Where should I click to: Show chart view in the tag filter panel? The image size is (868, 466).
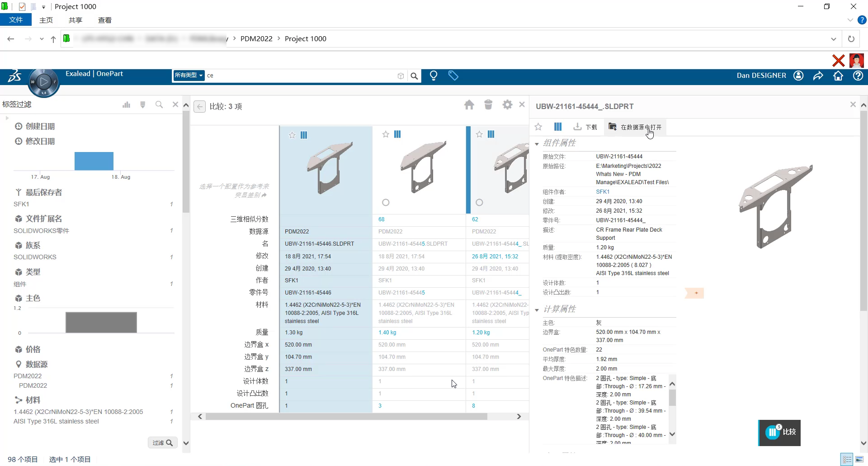point(126,105)
